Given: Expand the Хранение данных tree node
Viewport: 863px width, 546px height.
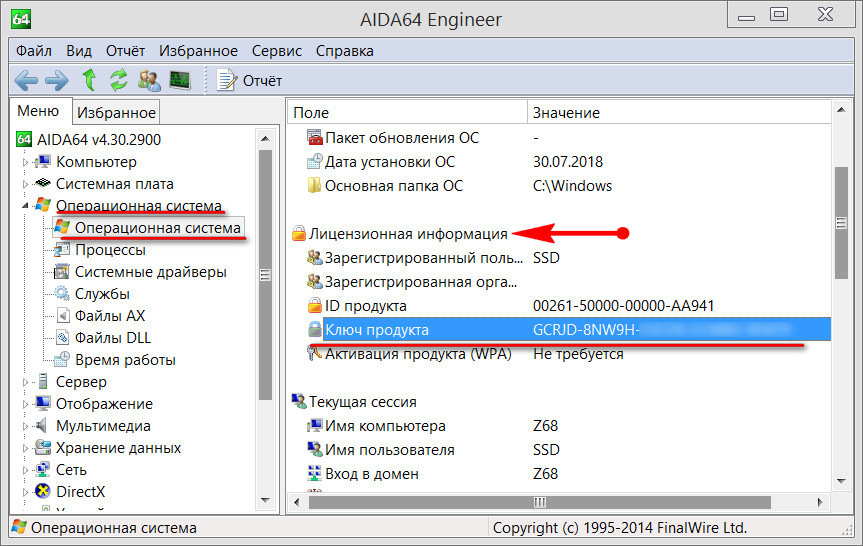Looking at the screenshot, I should click(x=26, y=448).
